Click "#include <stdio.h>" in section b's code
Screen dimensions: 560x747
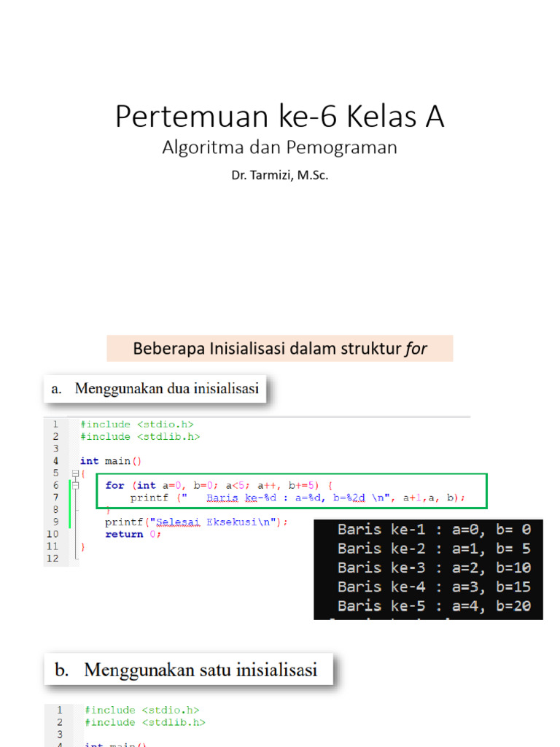tap(142, 711)
